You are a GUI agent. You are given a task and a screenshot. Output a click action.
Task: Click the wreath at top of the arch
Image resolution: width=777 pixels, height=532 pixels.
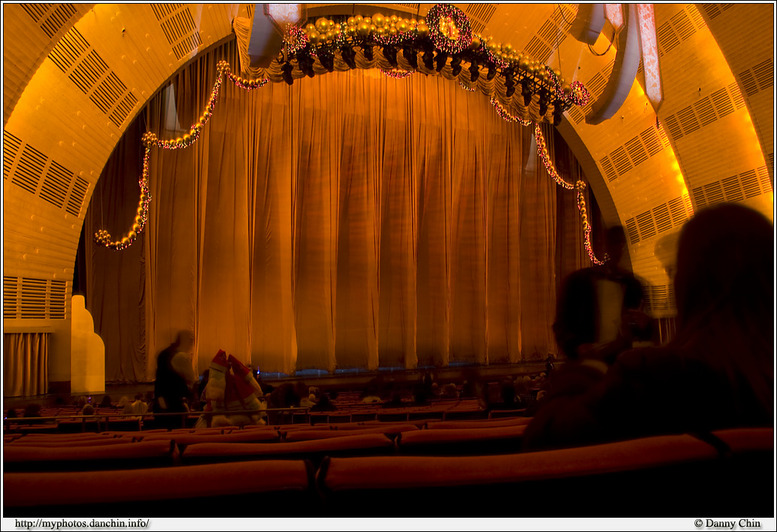[448, 27]
